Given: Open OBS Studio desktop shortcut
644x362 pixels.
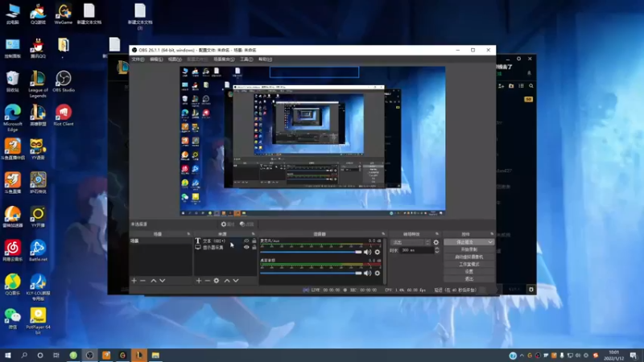Looking at the screenshot, I should click(x=63, y=80).
